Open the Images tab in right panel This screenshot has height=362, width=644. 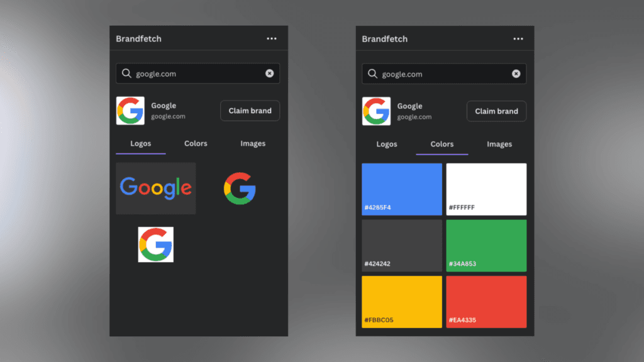pos(499,144)
